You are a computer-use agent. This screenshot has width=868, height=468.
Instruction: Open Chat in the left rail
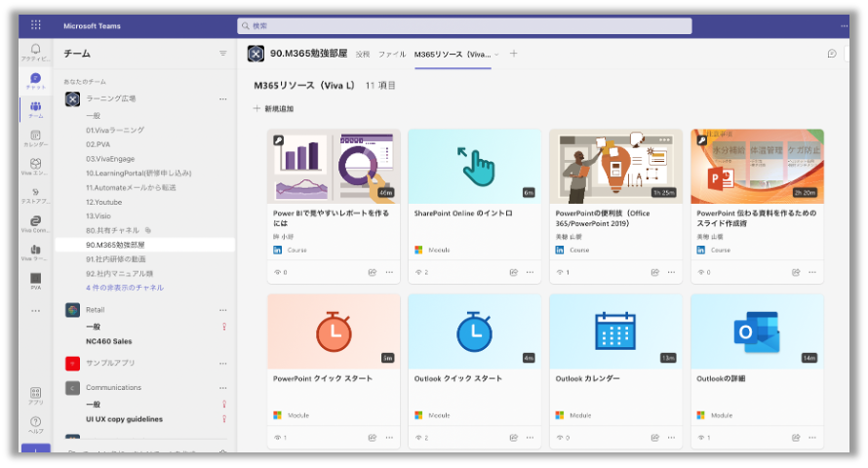[35, 81]
